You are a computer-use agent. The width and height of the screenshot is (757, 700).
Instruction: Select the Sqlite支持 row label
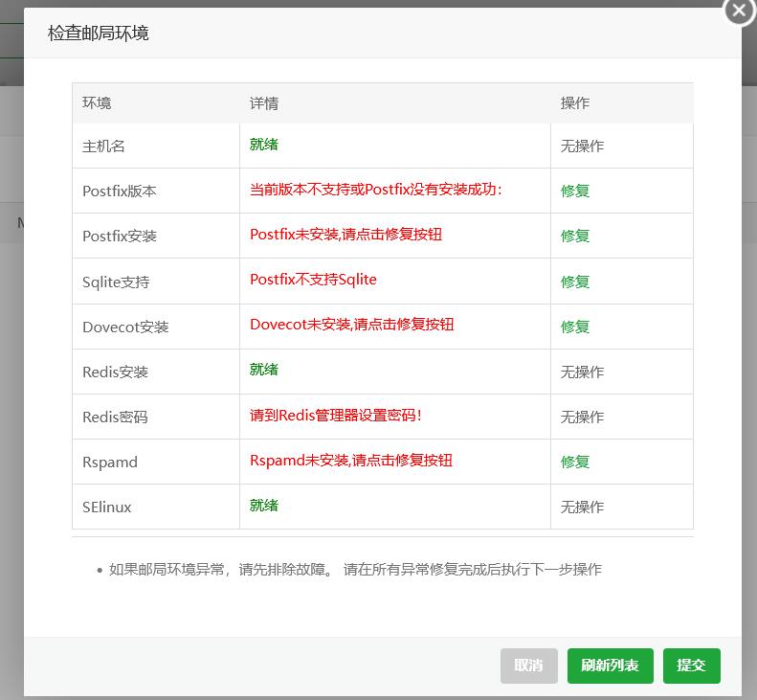116,282
